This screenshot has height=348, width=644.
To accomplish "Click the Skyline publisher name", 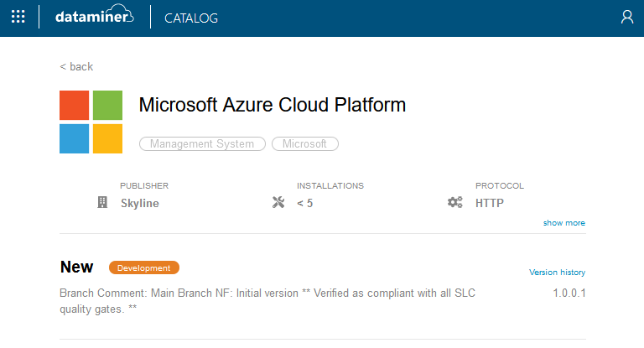I will [x=140, y=203].
